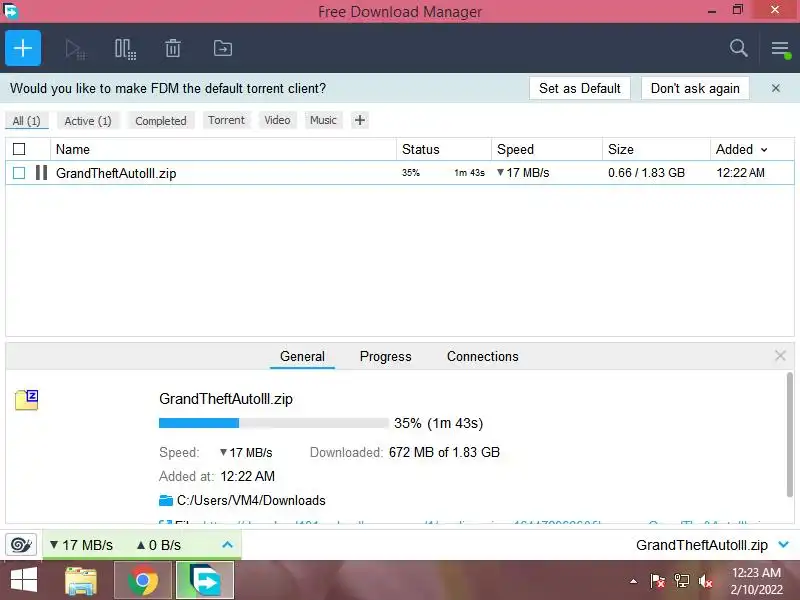Click the Start all downloads play icon
800x600 pixels.
point(75,49)
